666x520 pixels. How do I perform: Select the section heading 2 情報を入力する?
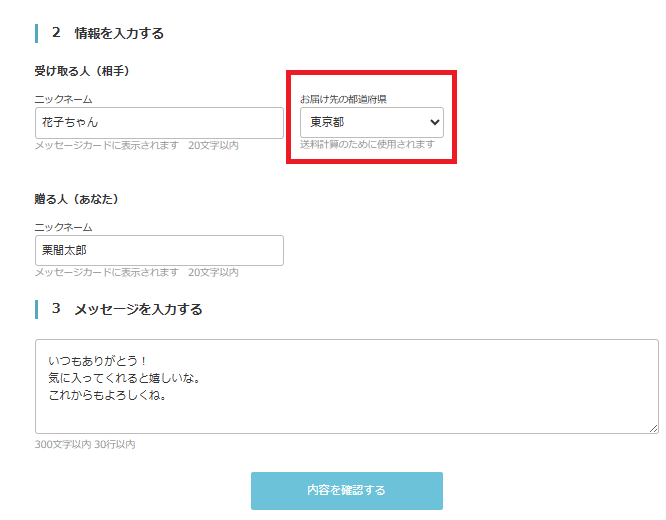point(108,33)
